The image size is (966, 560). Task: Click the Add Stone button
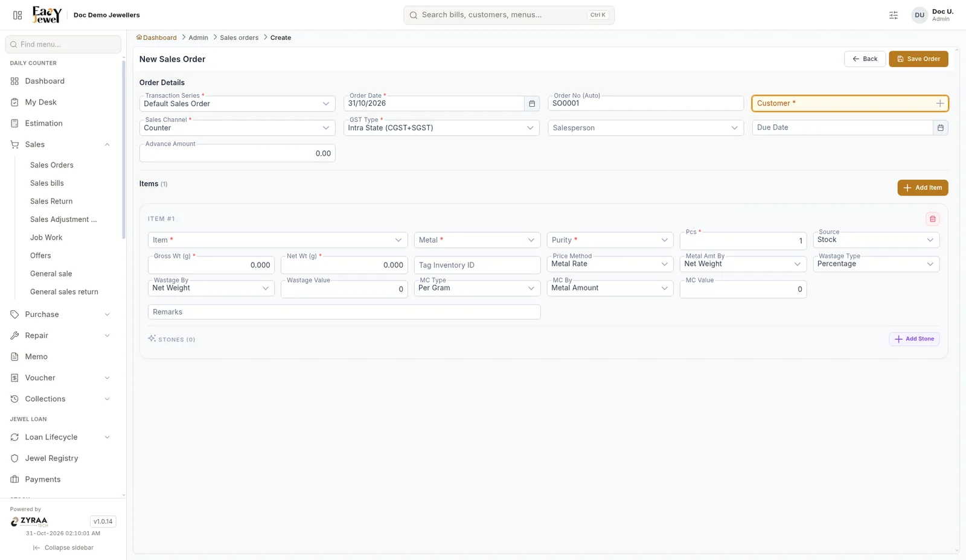(x=914, y=339)
